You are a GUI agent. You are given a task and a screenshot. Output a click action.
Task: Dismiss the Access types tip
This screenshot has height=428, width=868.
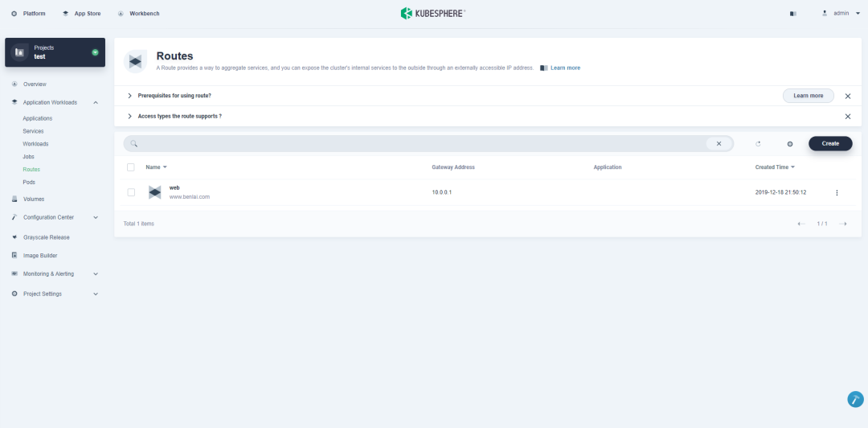848,117
